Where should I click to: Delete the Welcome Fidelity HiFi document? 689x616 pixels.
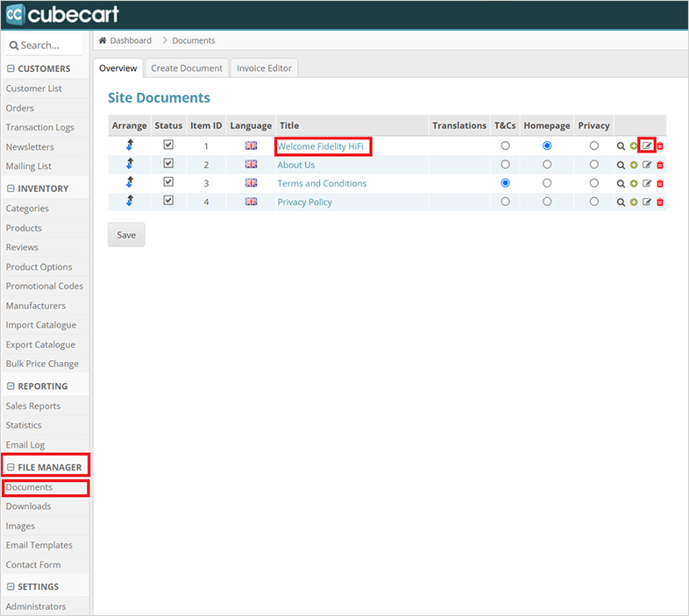click(x=660, y=146)
